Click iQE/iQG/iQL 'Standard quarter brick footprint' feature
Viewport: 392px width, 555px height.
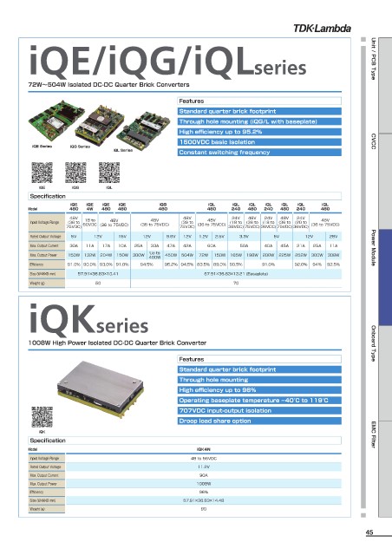pyautogui.click(x=259, y=111)
